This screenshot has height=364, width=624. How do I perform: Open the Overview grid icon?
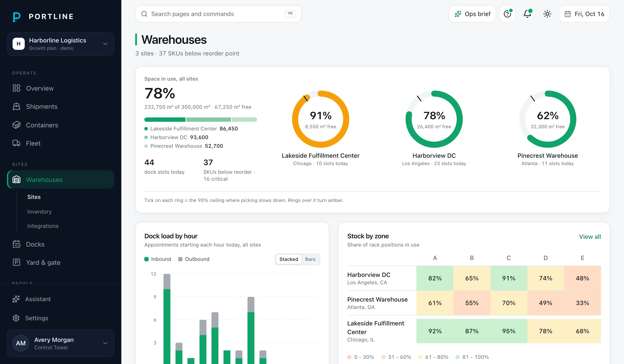click(16, 88)
